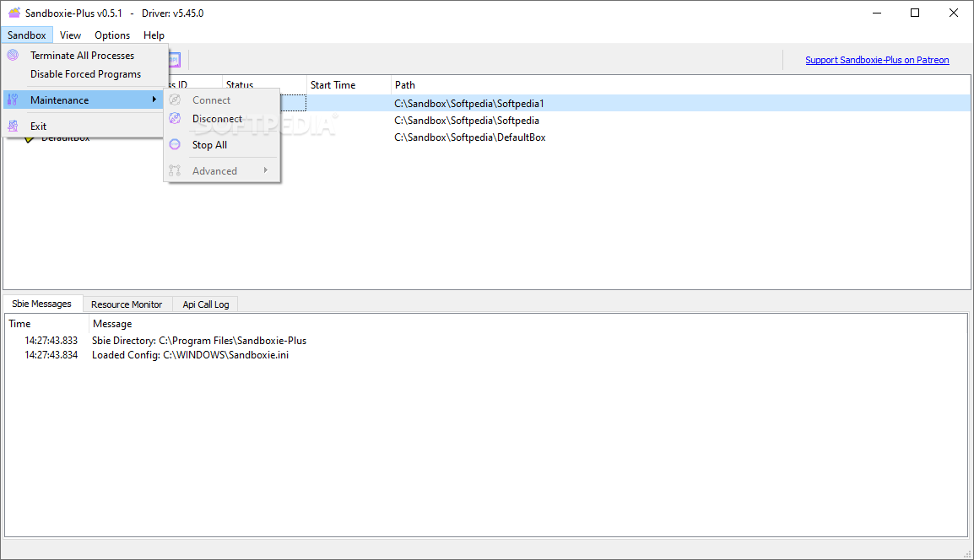Image resolution: width=974 pixels, height=560 pixels.
Task: Select the C:\Sandbox\Softpedia\Softpedia path row
Action: tap(467, 121)
